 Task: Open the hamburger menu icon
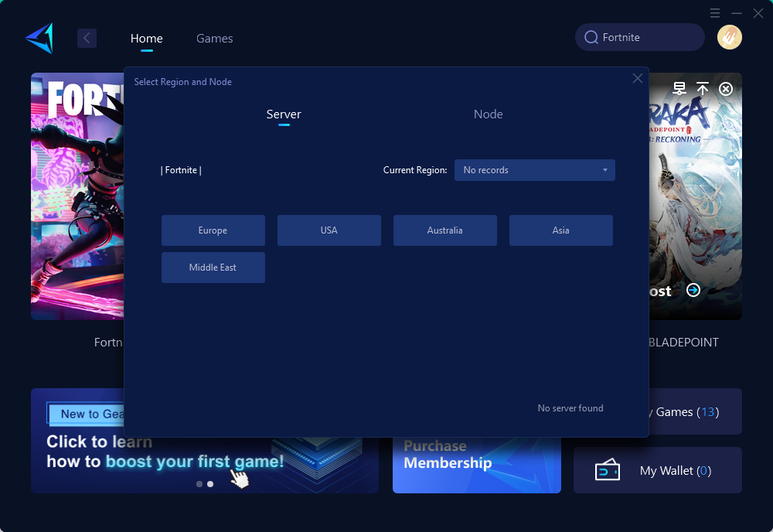tap(715, 13)
